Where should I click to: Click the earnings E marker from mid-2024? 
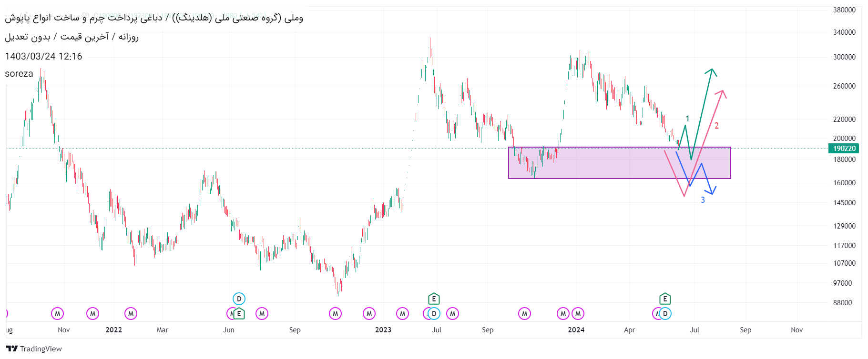665,299
